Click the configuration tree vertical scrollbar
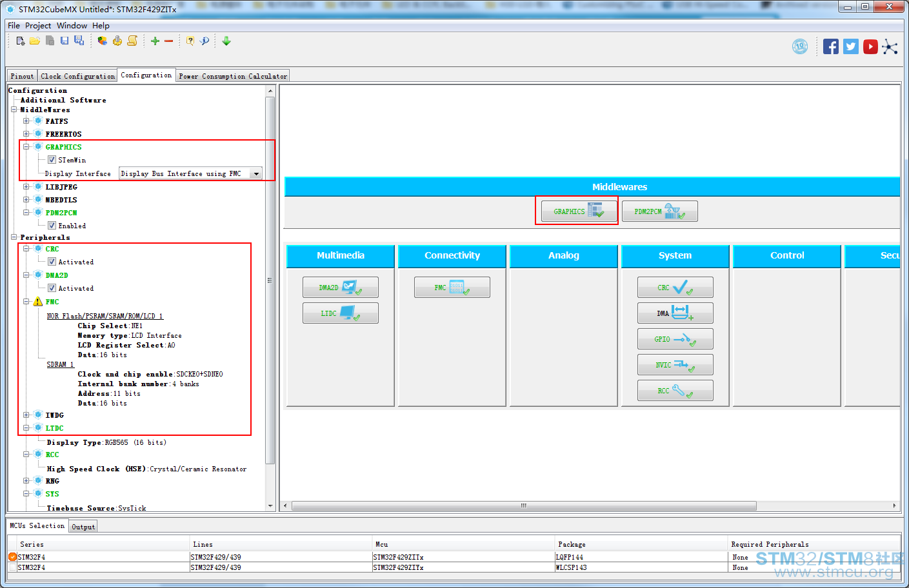909x588 pixels. [270, 280]
